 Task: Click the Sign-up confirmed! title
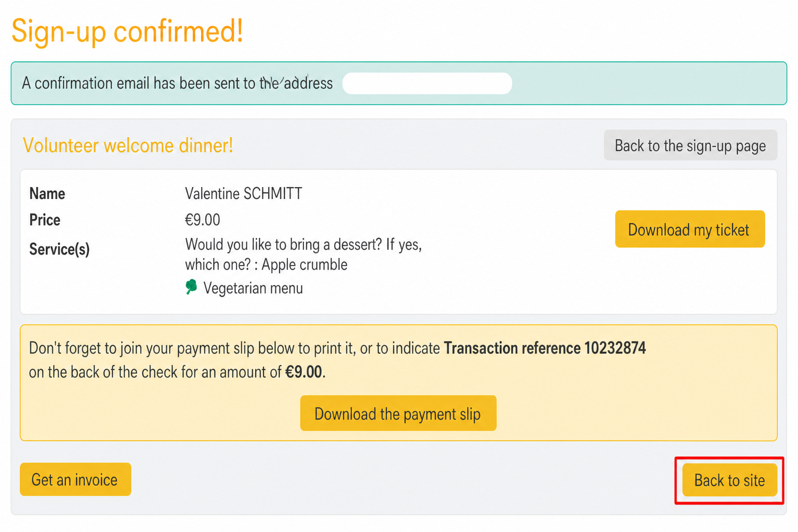coord(127,31)
